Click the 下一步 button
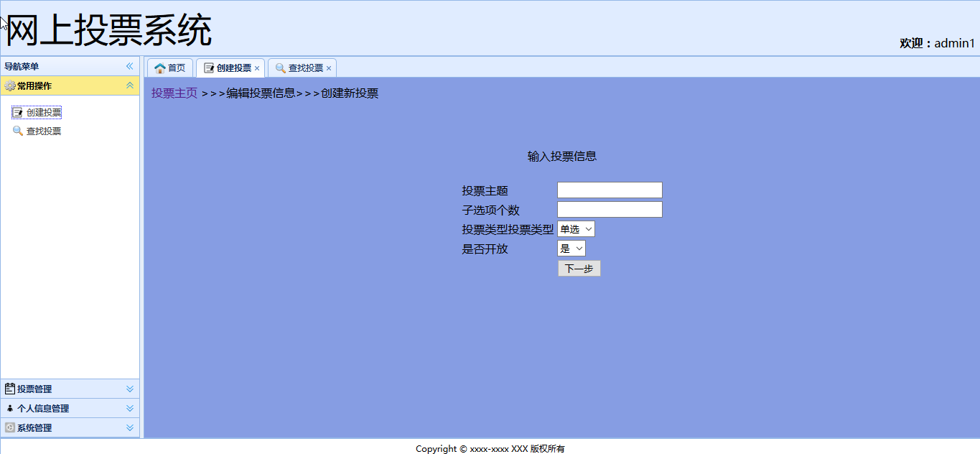Image resolution: width=980 pixels, height=454 pixels. pos(579,268)
